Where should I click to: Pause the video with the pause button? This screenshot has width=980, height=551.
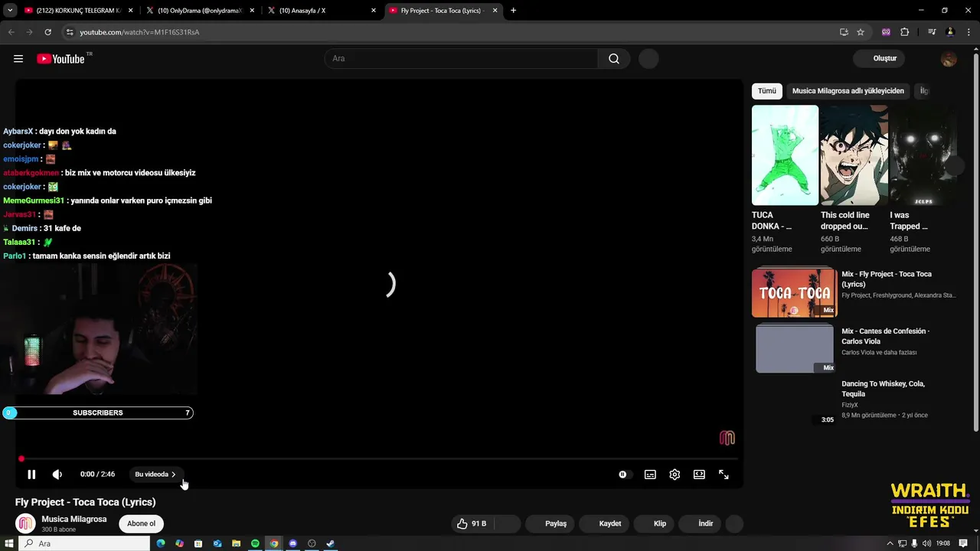point(31,474)
